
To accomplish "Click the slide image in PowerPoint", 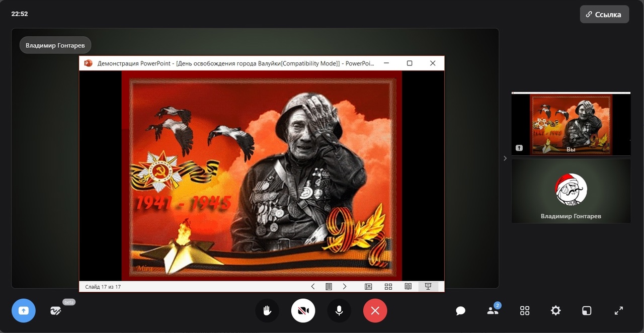I will (x=262, y=176).
